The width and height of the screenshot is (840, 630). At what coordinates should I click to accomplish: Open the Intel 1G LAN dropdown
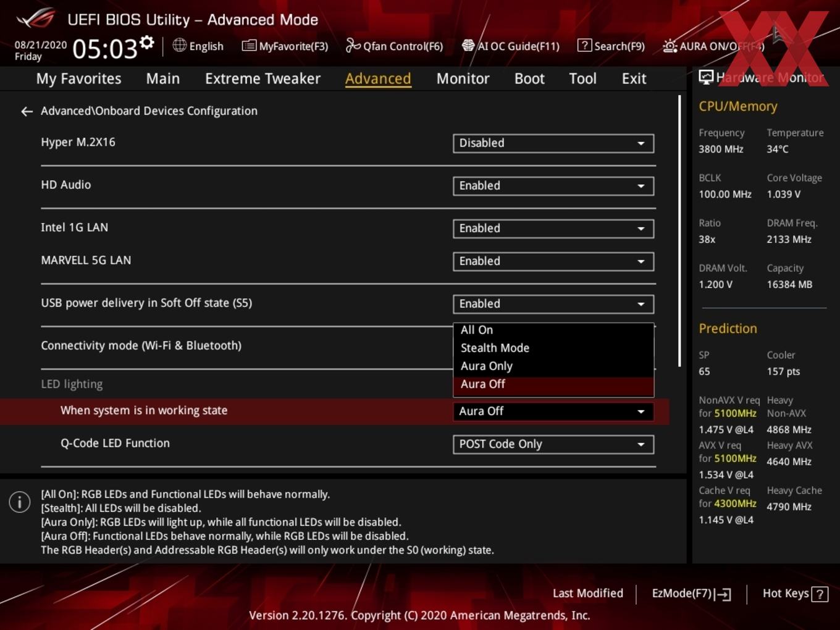(553, 229)
